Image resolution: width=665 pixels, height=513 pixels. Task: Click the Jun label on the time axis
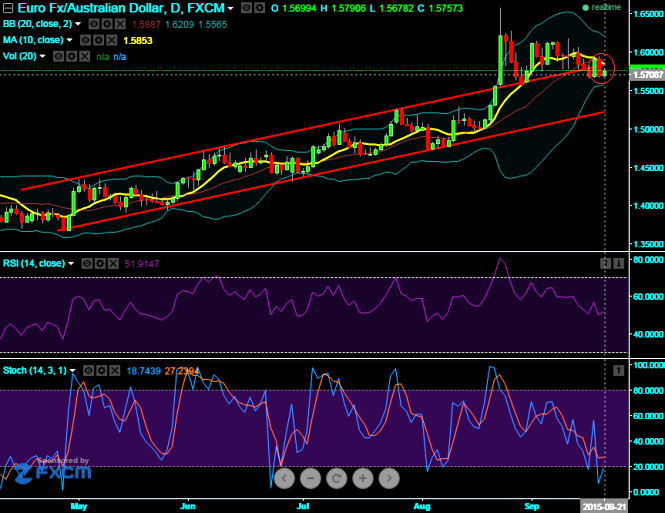[188, 506]
